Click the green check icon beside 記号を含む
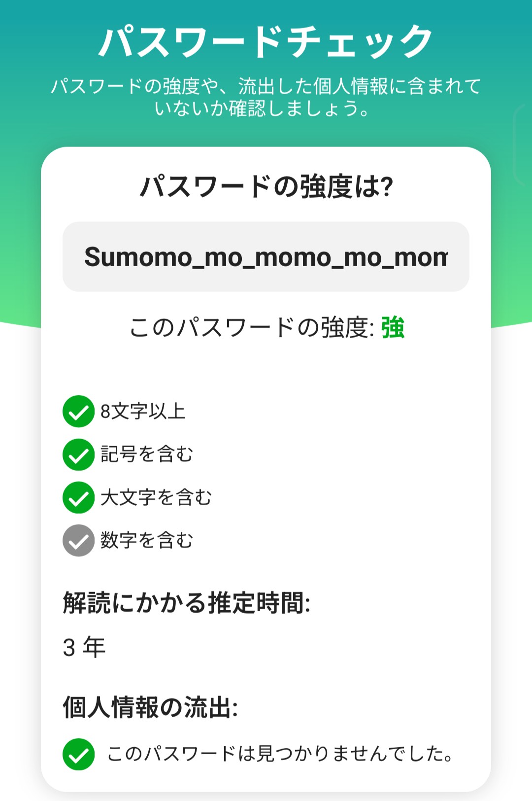This screenshot has height=801, width=532. (78, 454)
